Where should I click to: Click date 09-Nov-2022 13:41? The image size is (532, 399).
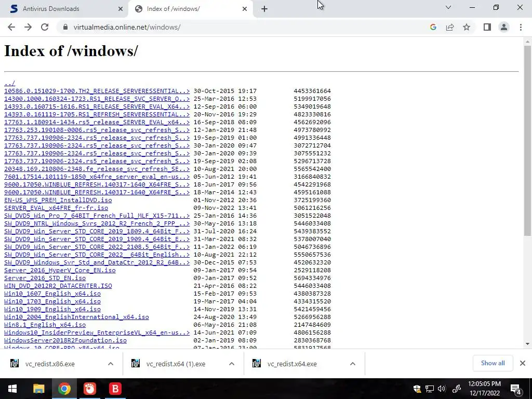tap(225, 208)
